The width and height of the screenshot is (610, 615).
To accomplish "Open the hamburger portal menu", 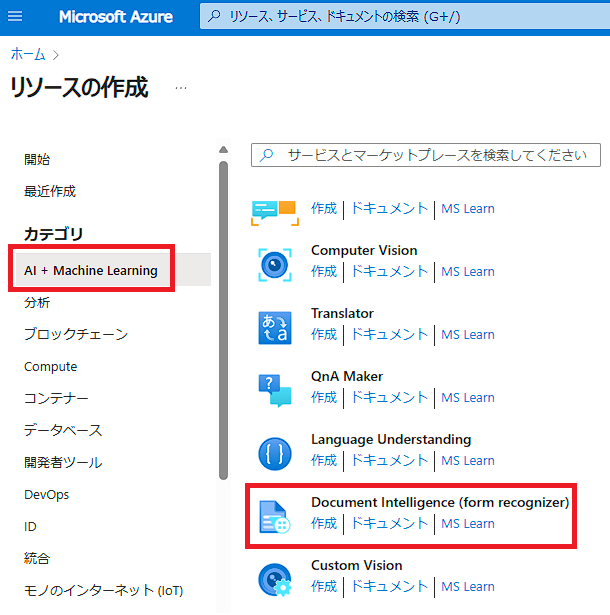I will pos(15,16).
